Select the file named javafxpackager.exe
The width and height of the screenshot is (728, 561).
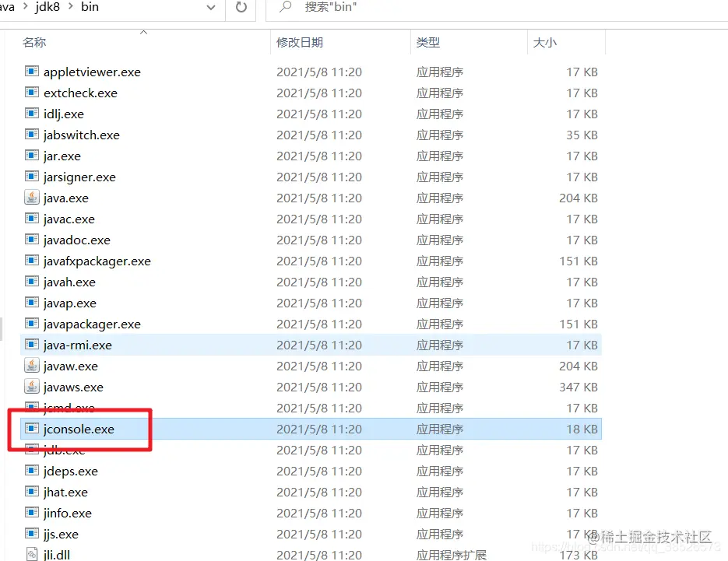(97, 261)
